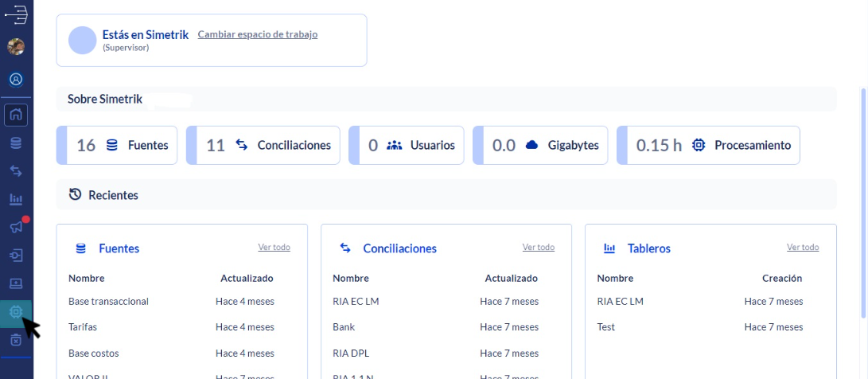Click the Gigabytes stat card cloud icon

pyautogui.click(x=532, y=145)
